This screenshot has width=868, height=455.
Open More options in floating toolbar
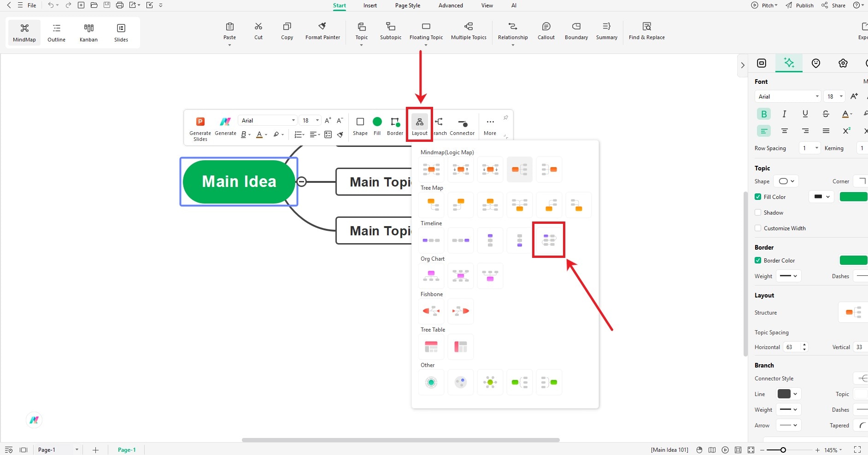tap(490, 126)
